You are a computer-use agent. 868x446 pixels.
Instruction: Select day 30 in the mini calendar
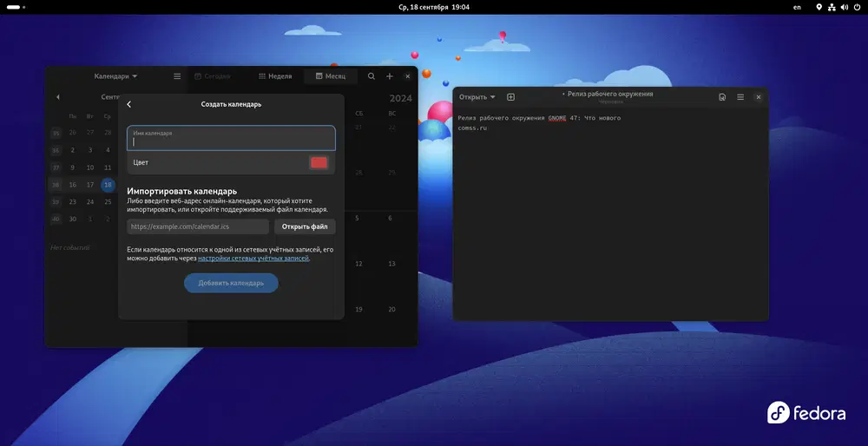(x=73, y=220)
